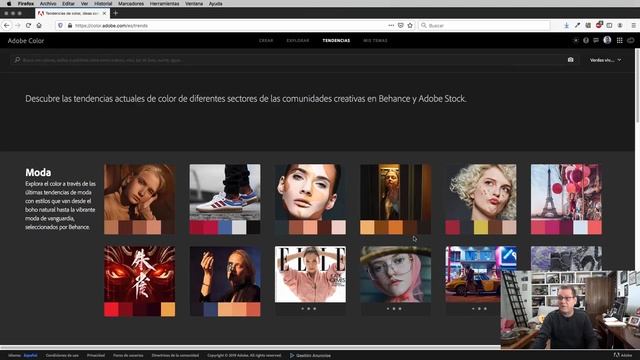Screen dimensions: 640x360
Task: Open the Marcadores menu
Action: (x=131, y=3)
